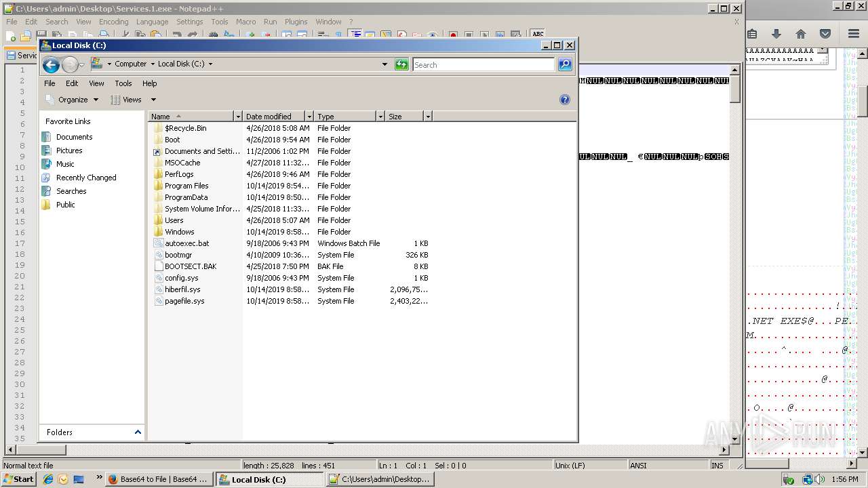Click the Pocket icon in Firefox toolbar

tap(825, 34)
